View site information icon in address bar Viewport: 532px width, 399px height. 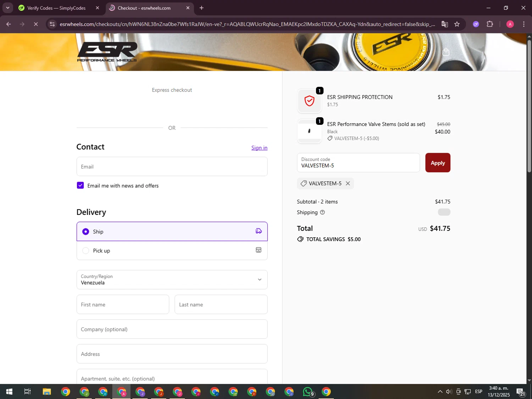tap(52, 24)
